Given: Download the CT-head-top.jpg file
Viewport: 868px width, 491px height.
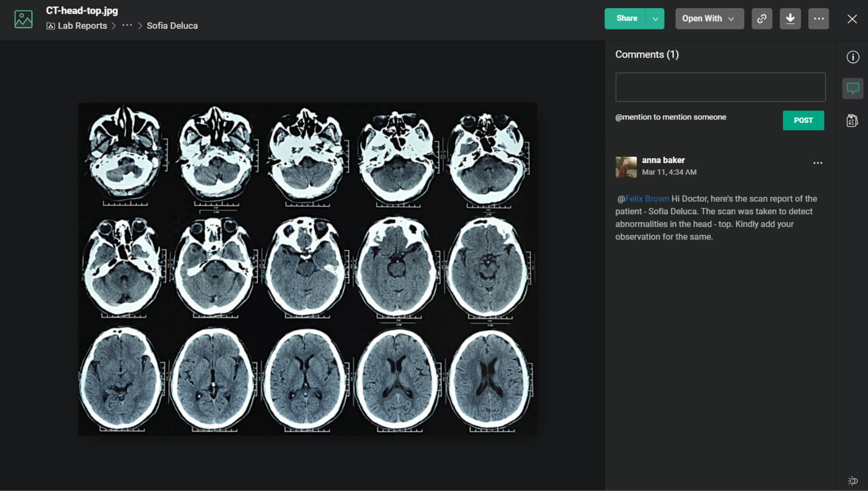Looking at the screenshot, I should pyautogui.click(x=790, y=19).
